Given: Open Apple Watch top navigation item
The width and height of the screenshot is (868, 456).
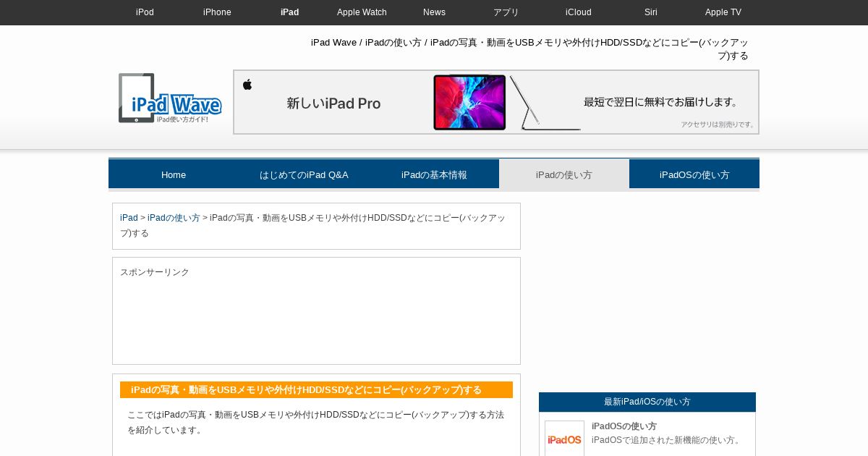Looking at the screenshot, I should pos(362,12).
